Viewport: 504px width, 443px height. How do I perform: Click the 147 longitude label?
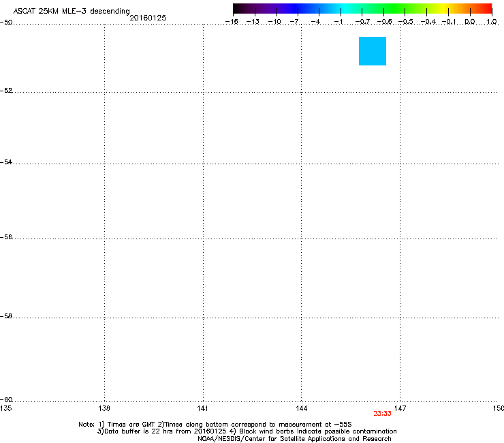(400, 408)
